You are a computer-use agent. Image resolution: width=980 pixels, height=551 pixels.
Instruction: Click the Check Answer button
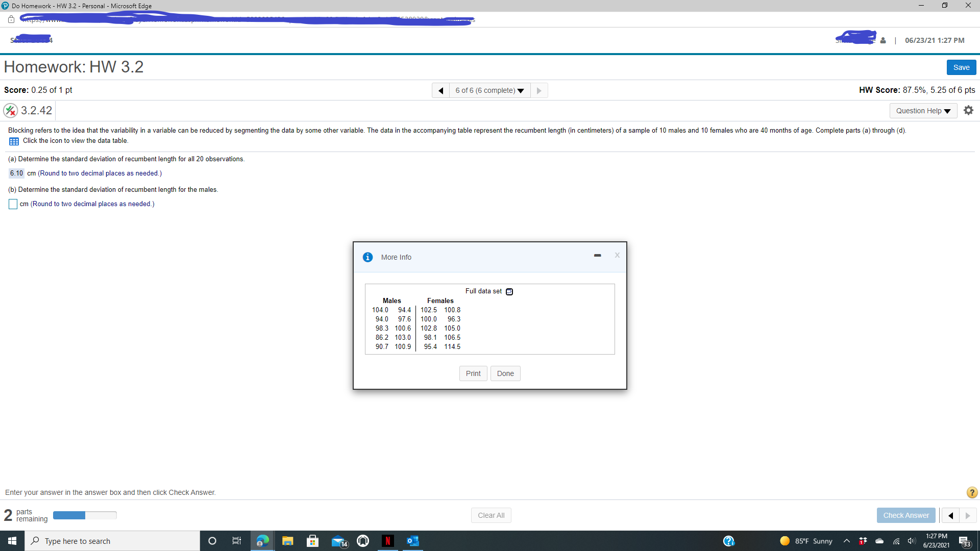[905, 515]
